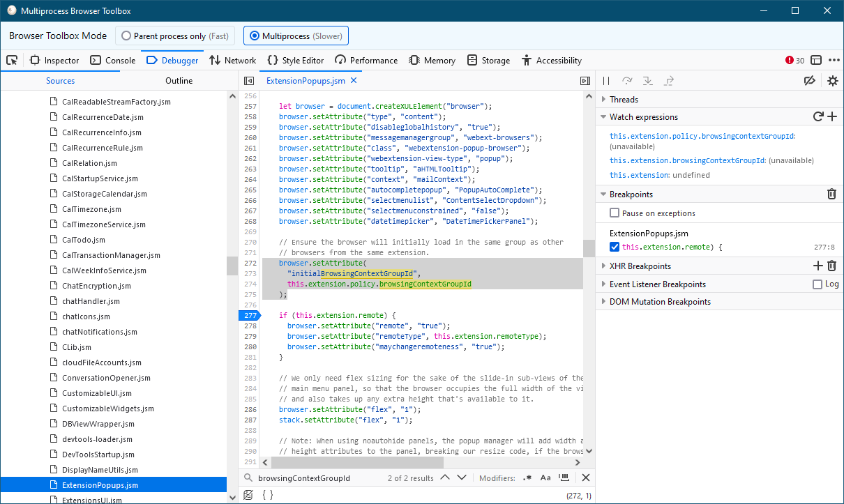Toggle the whole word search modifier

[x=564, y=478]
